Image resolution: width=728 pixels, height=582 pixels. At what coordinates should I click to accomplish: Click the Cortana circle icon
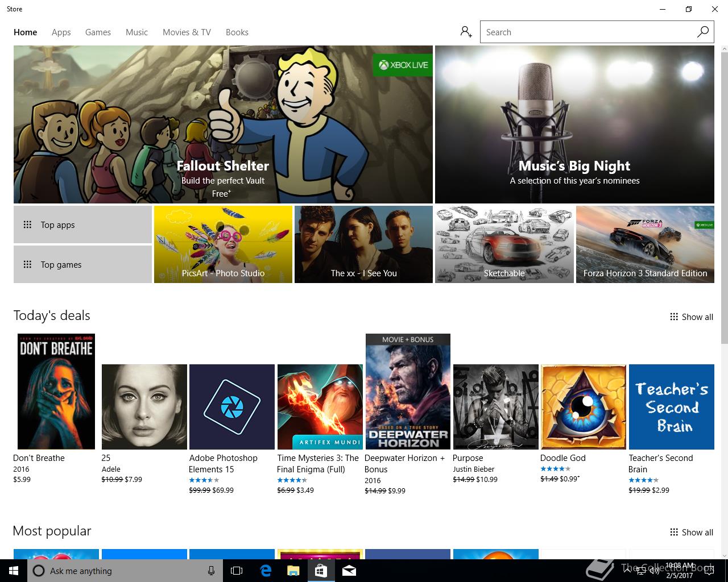[x=39, y=571]
